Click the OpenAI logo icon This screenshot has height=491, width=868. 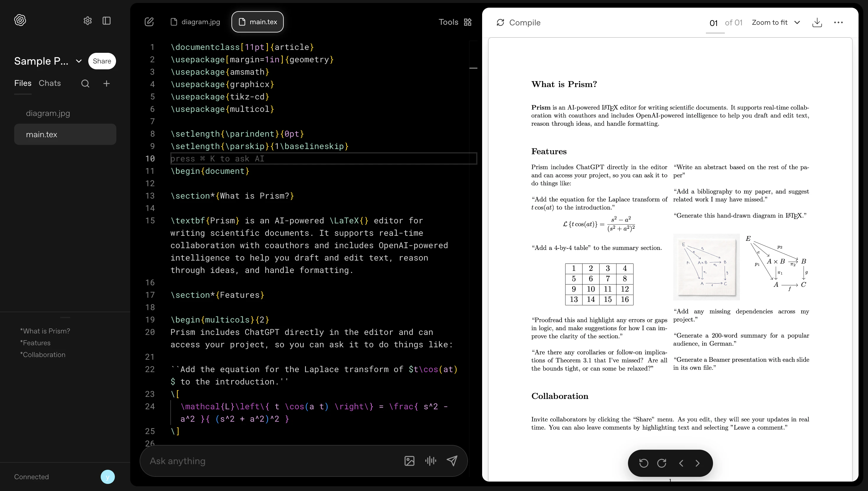pyautogui.click(x=20, y=20)
